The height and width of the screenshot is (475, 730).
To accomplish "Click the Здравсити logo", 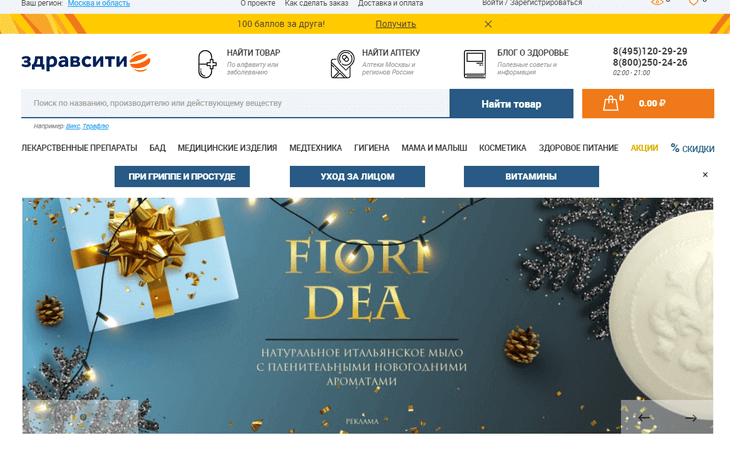I will point(86,61).
